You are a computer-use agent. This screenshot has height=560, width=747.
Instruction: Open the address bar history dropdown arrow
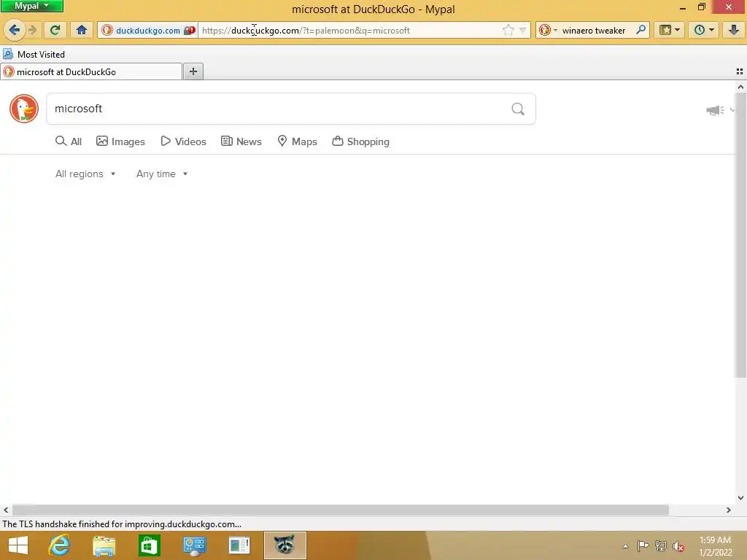pos(522,30)
